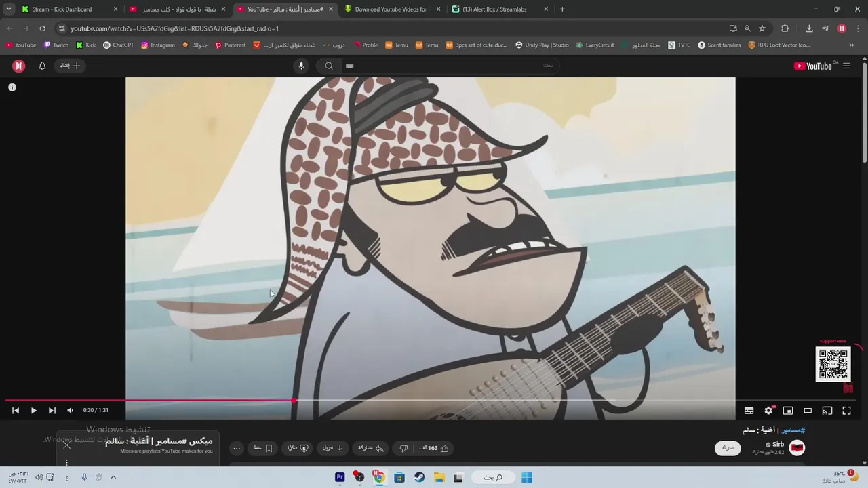Viewport: 868px width, 488px height.
Task: Cast video to a TV
Action: (x=827, y=410)
